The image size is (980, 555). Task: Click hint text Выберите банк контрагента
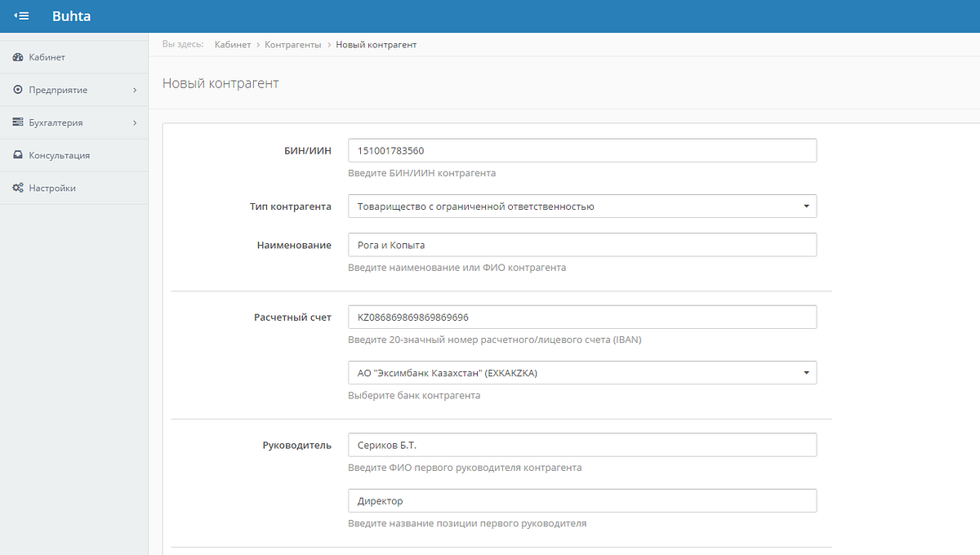coord(414,395)
